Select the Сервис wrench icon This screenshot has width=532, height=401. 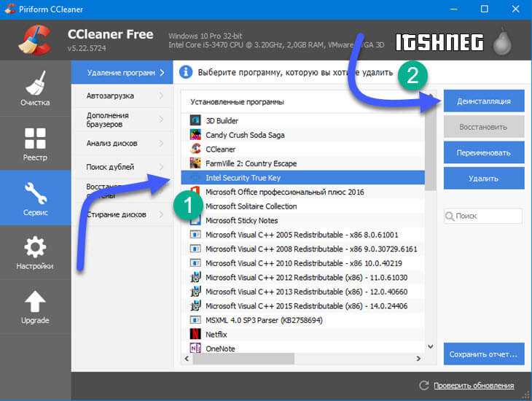click(x=35, y=192)
